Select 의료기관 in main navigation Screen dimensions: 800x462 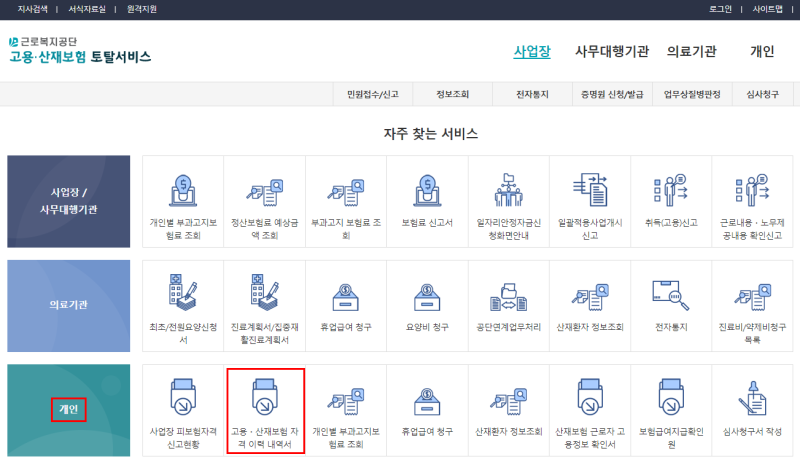click(x=692, y=52)
